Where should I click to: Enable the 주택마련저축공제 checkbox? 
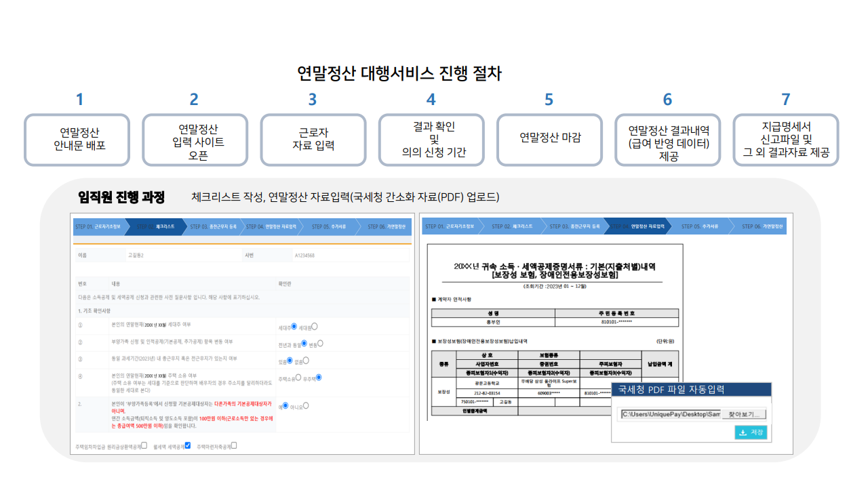(234, 445)
